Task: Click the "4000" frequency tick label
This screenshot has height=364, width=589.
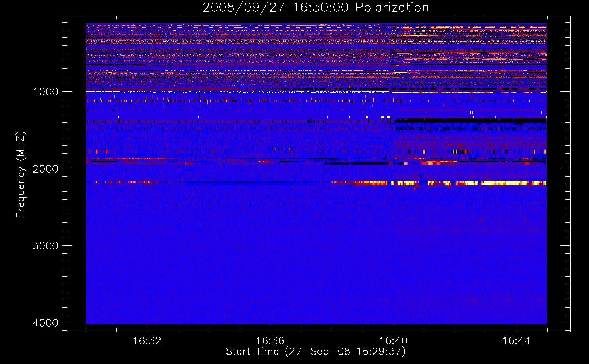Action: tap(46, 323)
